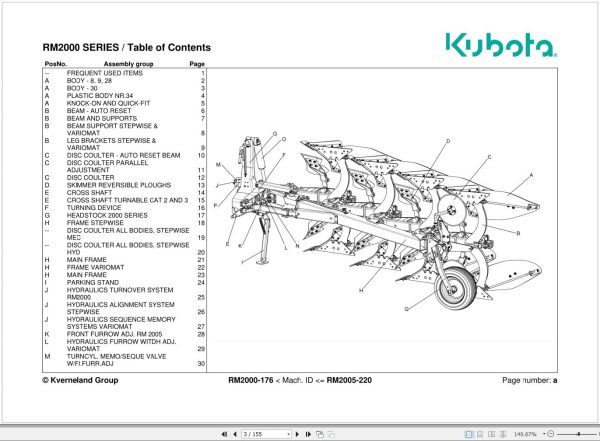Click the RM2000-176 machine ID text
600x441 pixels.
pos(251,380)
